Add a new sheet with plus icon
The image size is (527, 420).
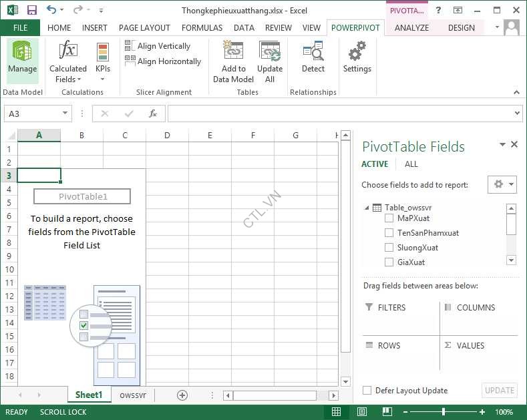pyautogui.click(x=182, y=395)
